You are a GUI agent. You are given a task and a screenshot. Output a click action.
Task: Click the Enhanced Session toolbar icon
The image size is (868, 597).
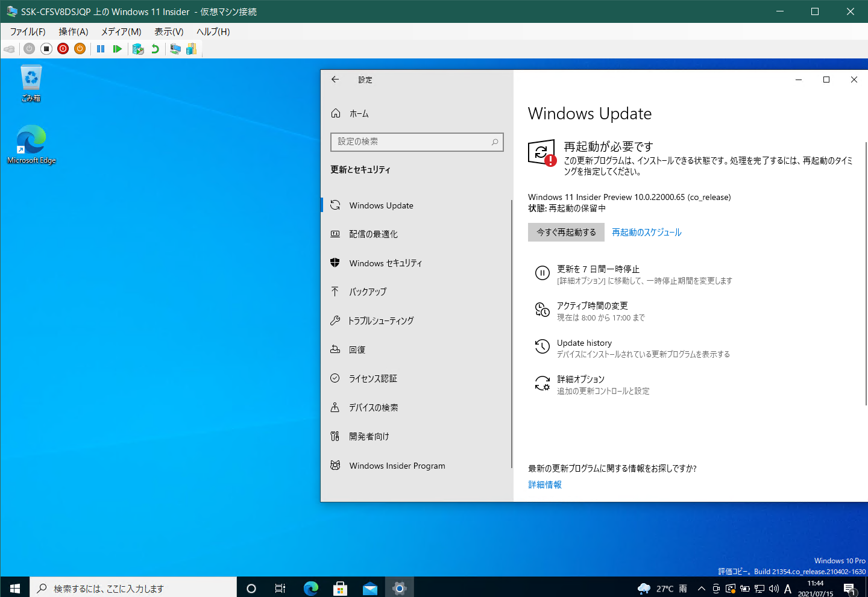[x=175, y=49]
